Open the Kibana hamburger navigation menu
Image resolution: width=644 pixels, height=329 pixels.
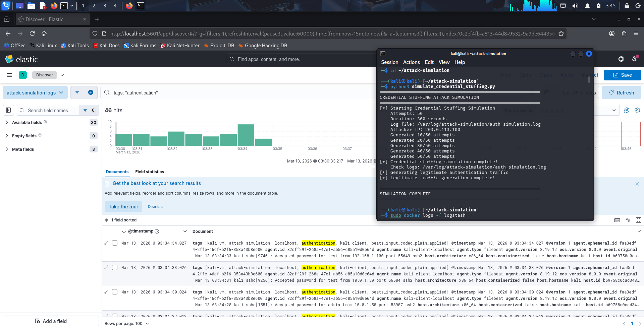(x=9, y=75)
